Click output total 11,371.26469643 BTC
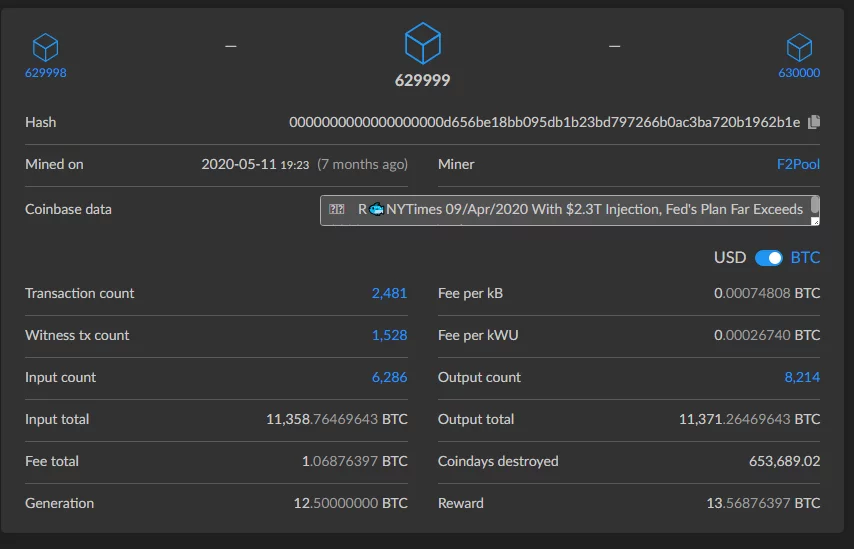854x549 pixels. [749, 419]
